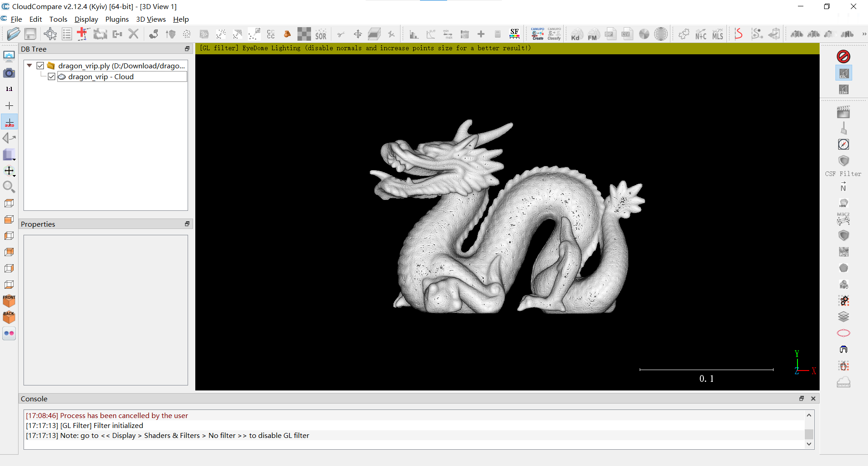
Task: Click the disable GL filter note in console
Action: click(167, 435)
